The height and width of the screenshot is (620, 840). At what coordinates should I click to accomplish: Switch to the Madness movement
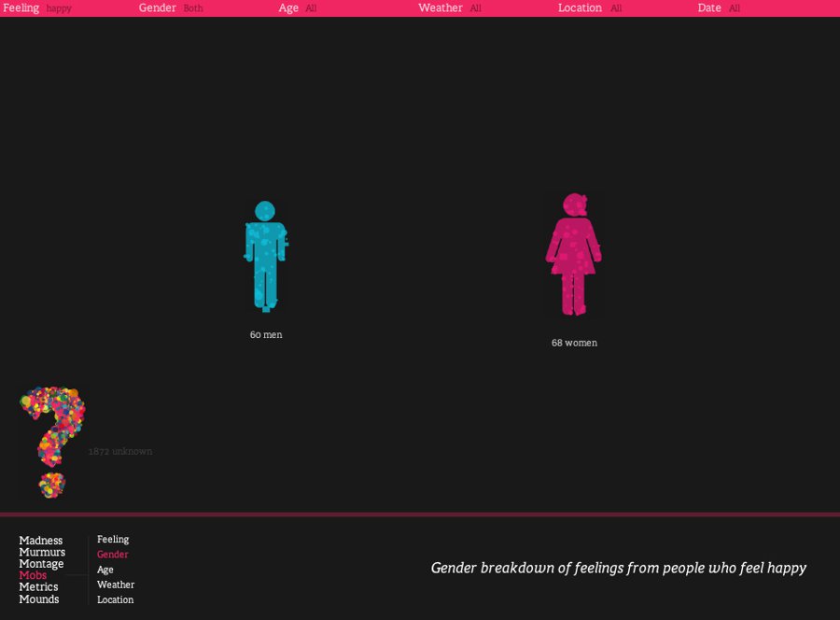click(x=41, y=541)
